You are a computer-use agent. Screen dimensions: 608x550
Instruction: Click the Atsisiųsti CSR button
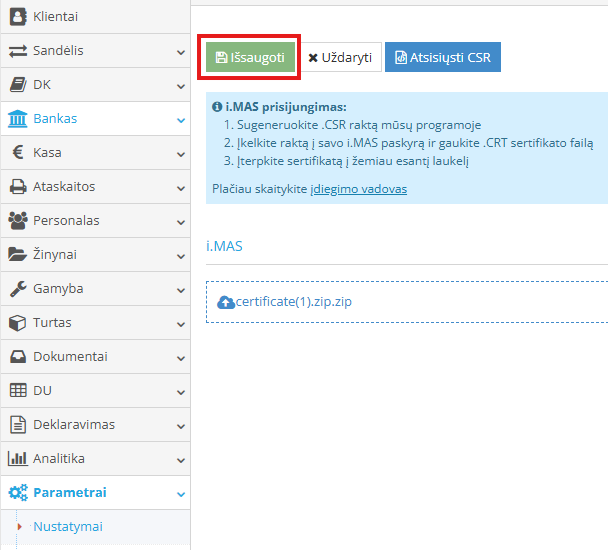click(x=443, y=58)
